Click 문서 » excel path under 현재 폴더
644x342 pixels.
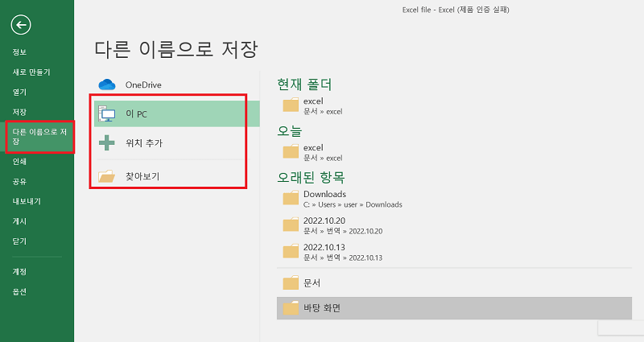point(323,111)
